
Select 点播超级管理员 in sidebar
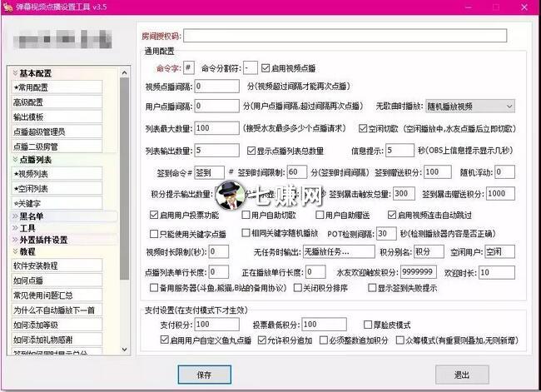point(57,131)
